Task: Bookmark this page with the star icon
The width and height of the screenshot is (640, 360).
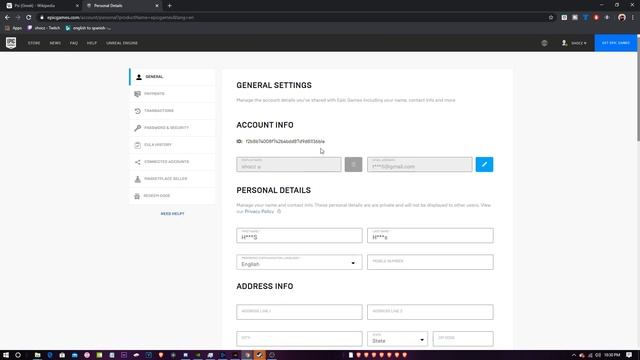Action: point(551,18)
